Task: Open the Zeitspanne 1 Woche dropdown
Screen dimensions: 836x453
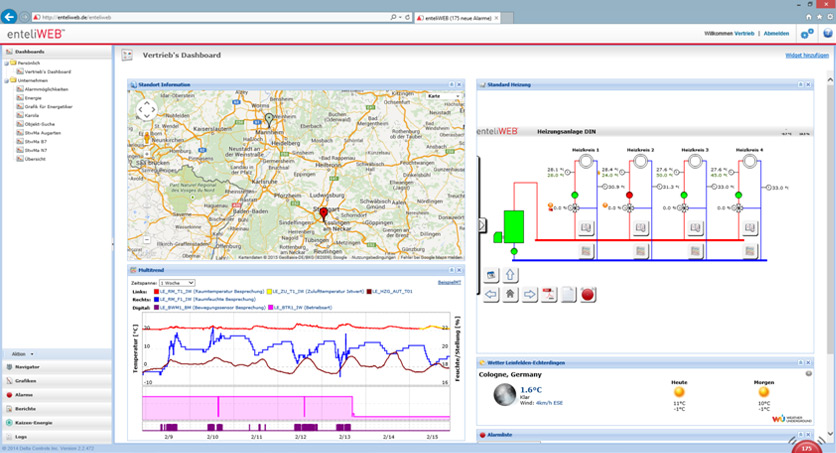Action: [x=177, y=283]
